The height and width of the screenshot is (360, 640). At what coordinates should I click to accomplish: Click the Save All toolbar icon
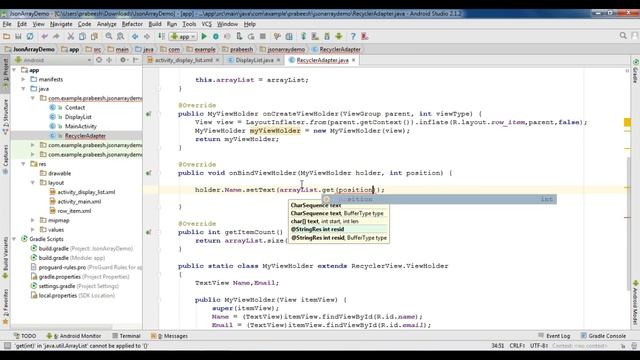click(x=18, y=36)
